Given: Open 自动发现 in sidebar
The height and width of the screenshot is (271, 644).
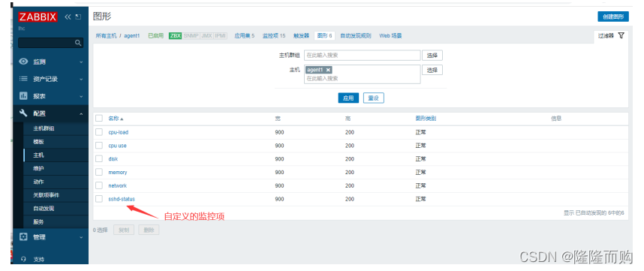Looking at the screenshot, I should pos(44,208).
